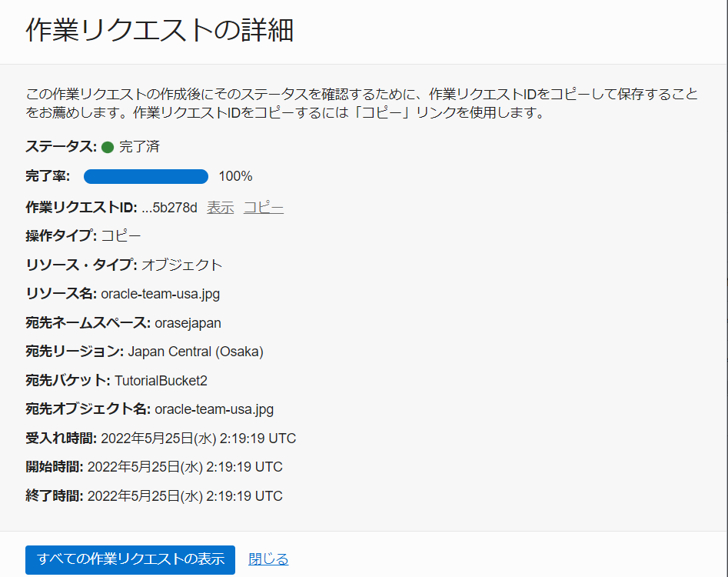This screenshot has height=577, width=728.
Task: Close the dialog with the 閉じる link
Action: (268, 559)
